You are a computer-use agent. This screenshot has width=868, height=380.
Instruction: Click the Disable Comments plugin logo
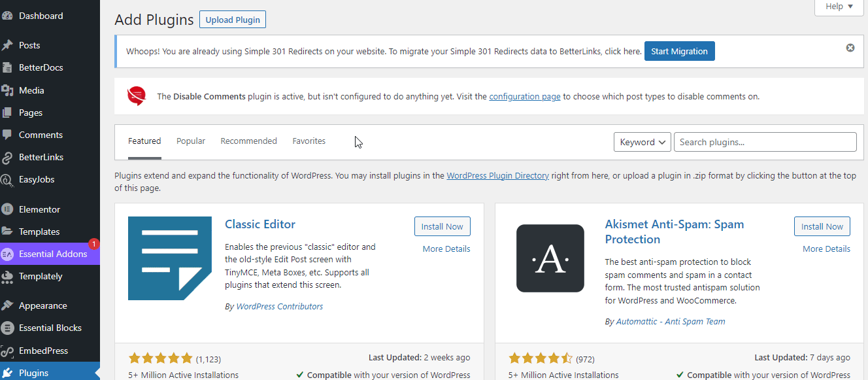tap(137, 96)
